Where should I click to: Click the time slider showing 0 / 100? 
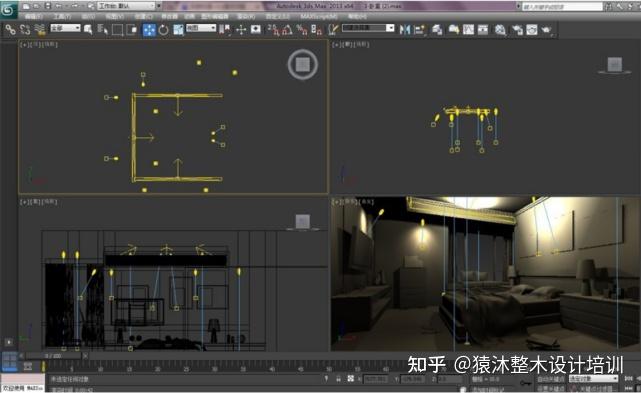(53, 356)
